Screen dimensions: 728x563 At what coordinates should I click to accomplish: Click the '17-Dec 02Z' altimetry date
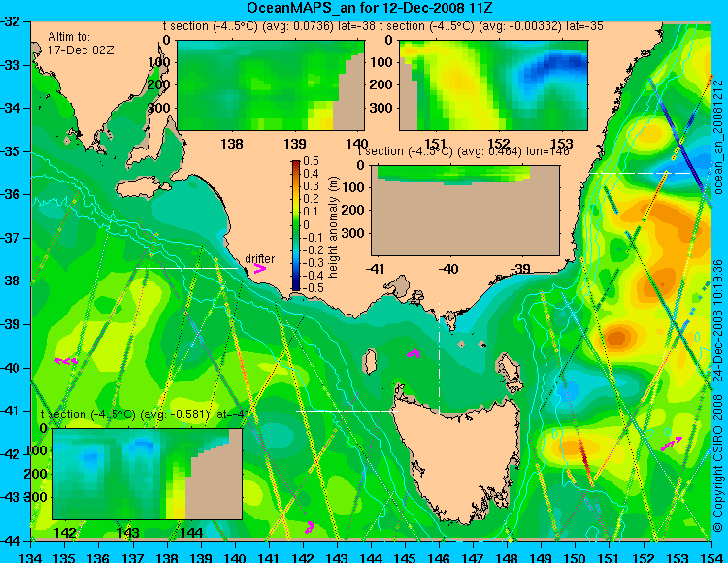coord(81,50)
